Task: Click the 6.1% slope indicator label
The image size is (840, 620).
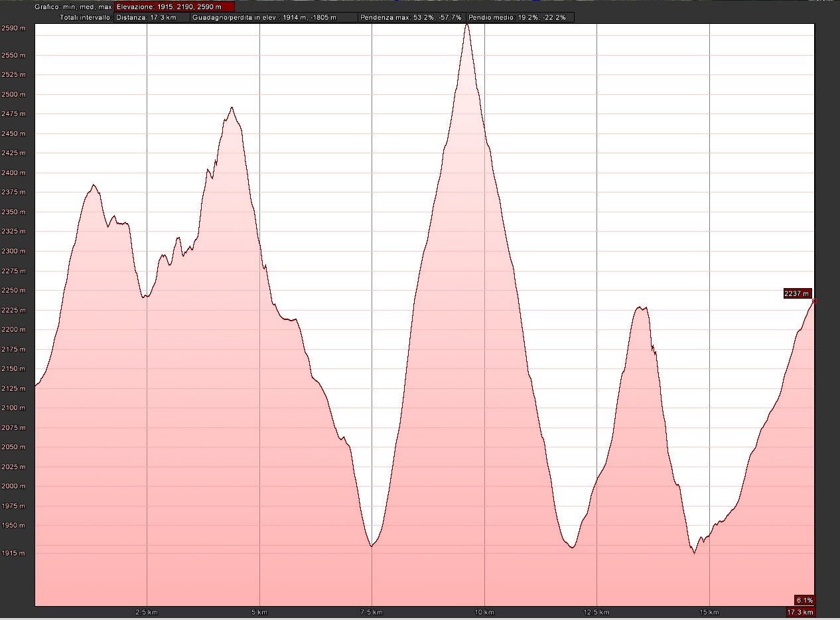Action: point(804,600)
